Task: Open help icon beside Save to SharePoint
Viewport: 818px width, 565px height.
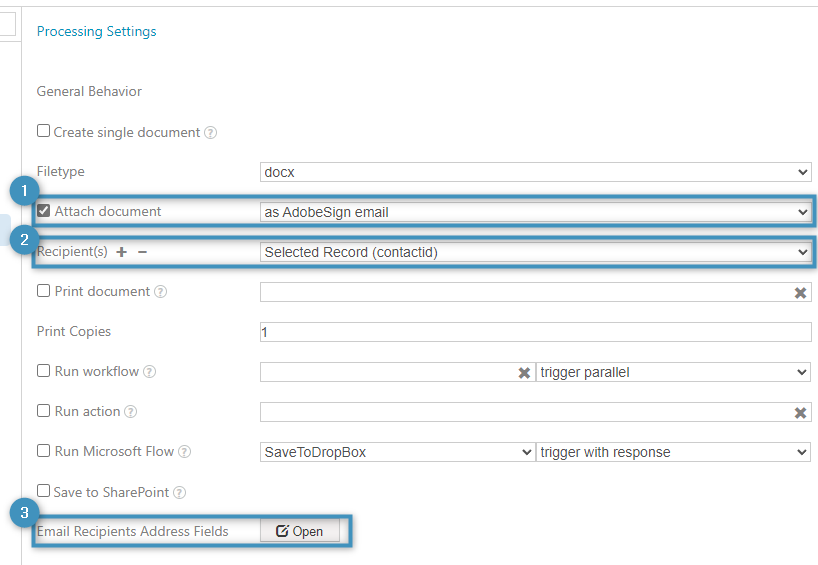Action: pos(179,492)
